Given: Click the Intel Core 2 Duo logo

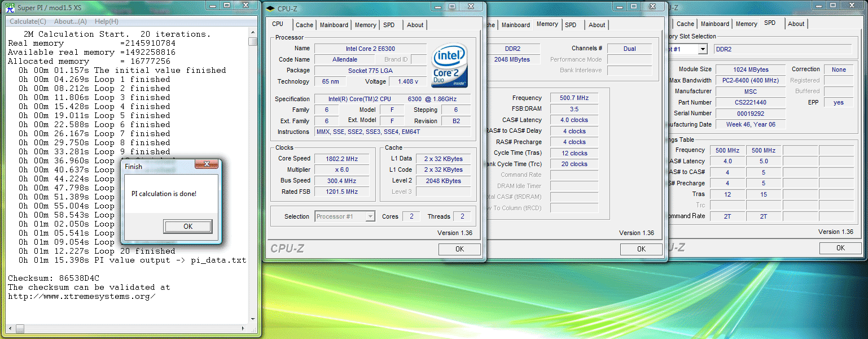Looking at the screenshot, I should click(x=449, y=66).
